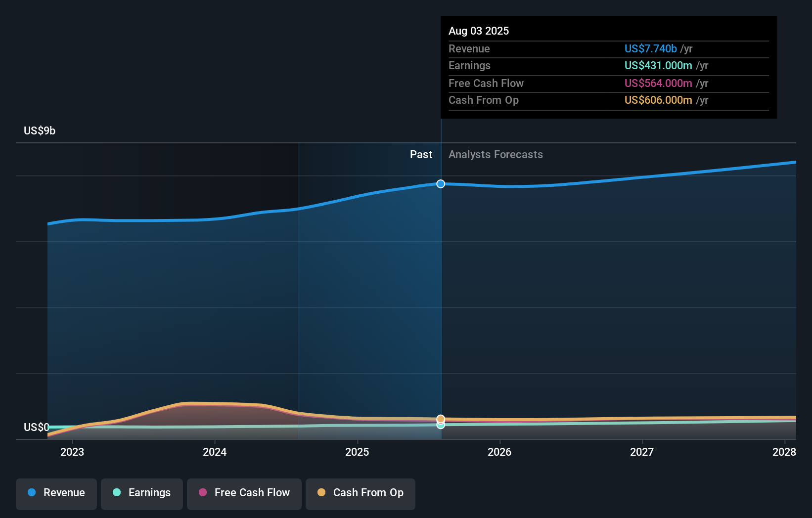
Task: Click the 2025 axis year label
Action: 357,452
